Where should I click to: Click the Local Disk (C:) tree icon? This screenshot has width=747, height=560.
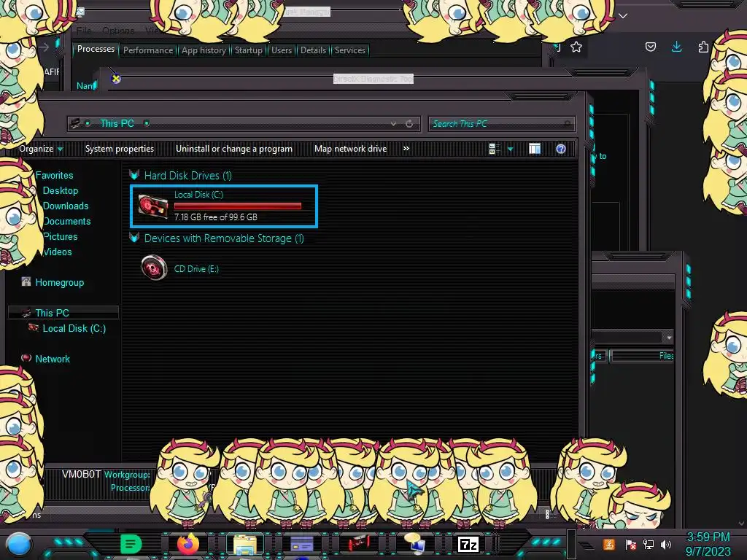34,327
